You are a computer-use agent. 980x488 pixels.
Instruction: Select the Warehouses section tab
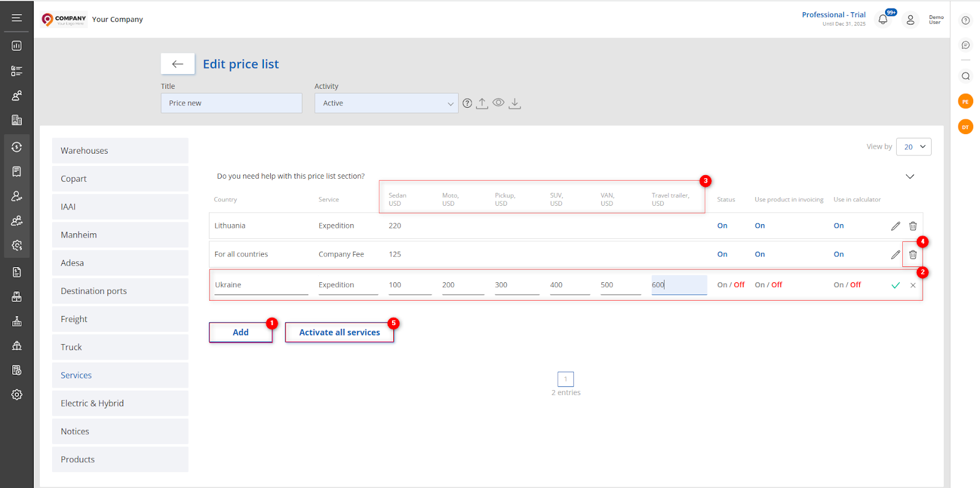click(x=120, y=151)
